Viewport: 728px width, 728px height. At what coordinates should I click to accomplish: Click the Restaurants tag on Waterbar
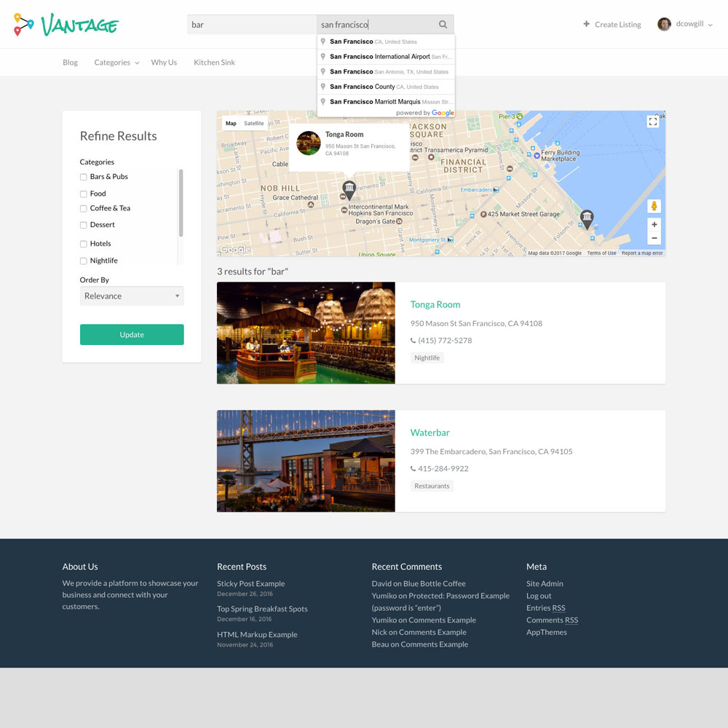tap(432, 486)
